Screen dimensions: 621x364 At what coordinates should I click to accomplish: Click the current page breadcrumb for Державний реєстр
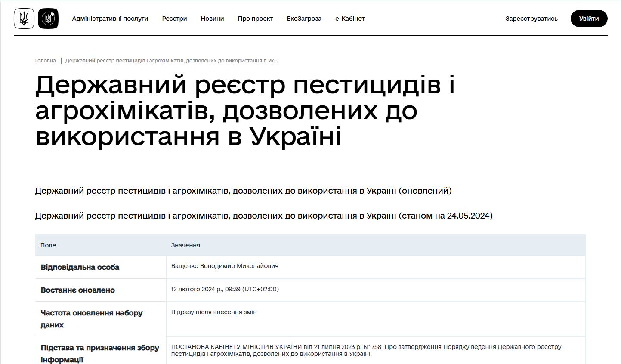[x=171, y=61]
